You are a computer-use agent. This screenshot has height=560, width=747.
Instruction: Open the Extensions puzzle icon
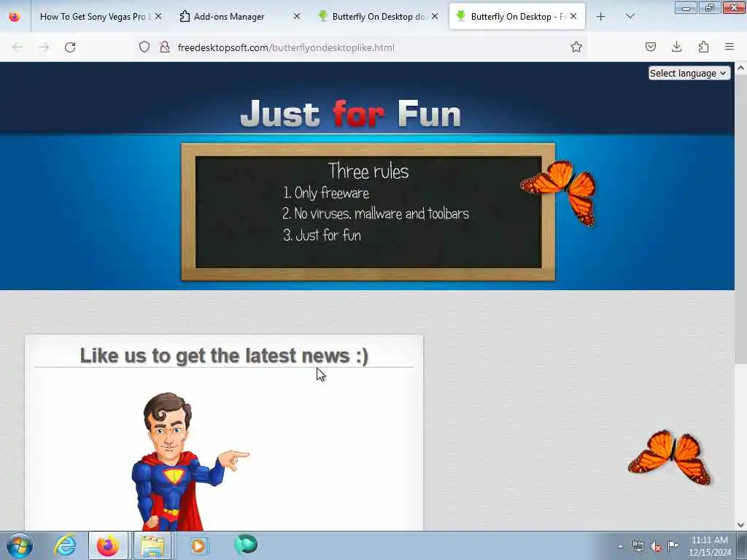click(x=704, y=47)
